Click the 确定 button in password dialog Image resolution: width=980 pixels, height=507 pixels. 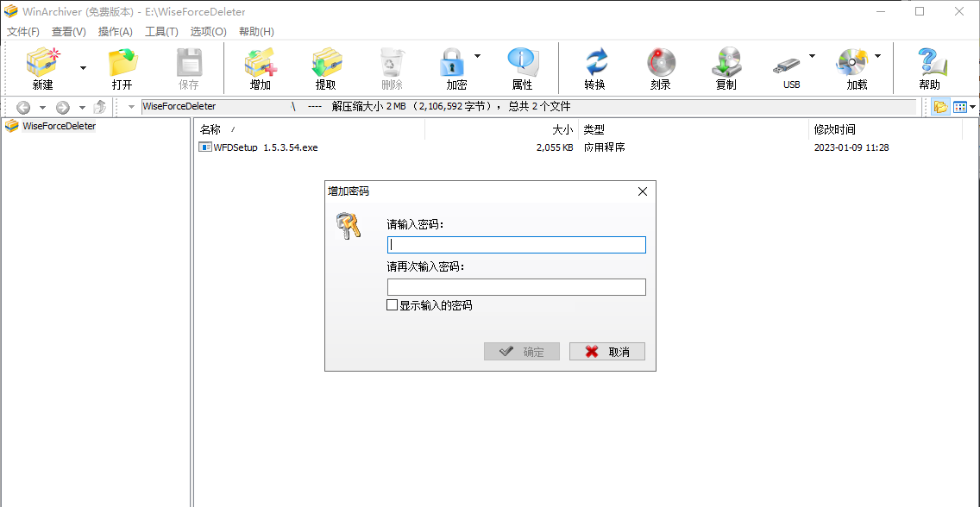[522, 352]
